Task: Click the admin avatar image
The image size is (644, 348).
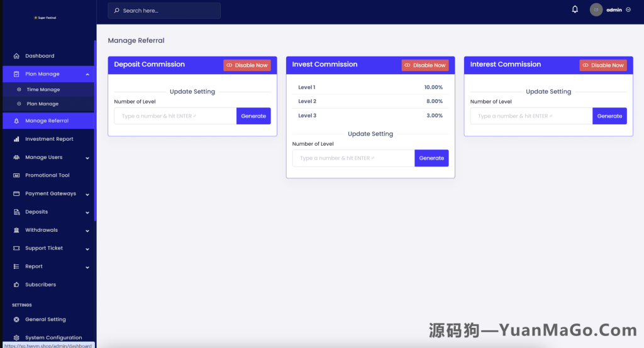Action: [x=596, y=9]
